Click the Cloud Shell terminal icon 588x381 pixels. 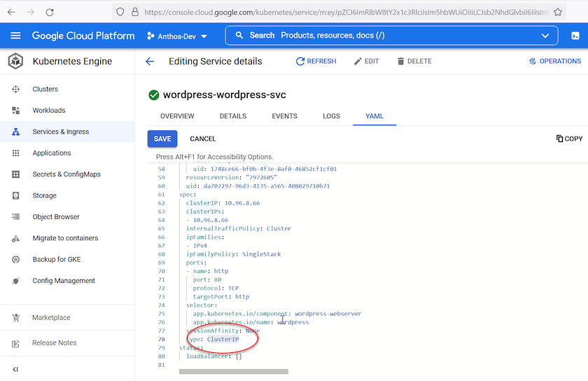(575, 36)
